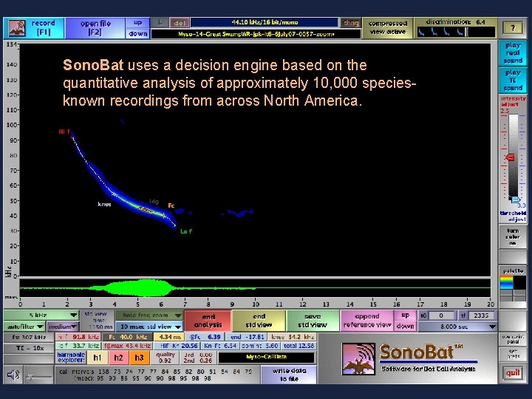Open the 8.000 sec dropdown
532x399 pixels.
click(x=457, y=327)
